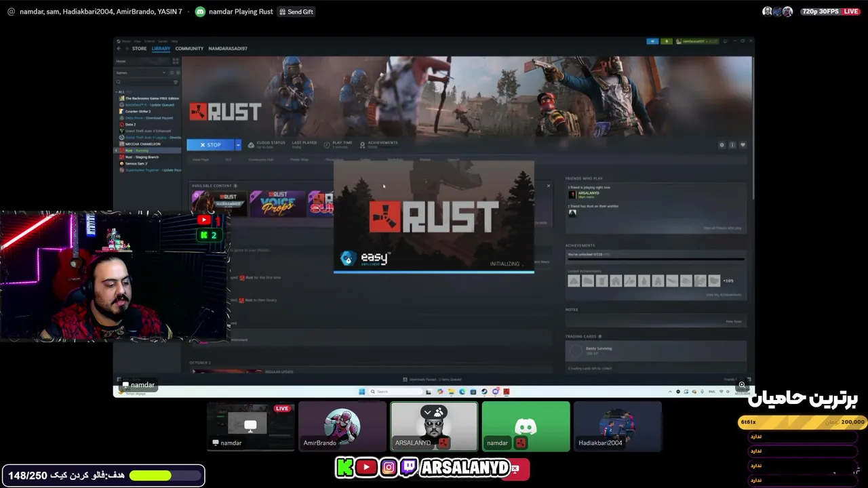Select ARSALANYD participant tile
This screenshot has width=868, height=488.
tap(434, 426)
